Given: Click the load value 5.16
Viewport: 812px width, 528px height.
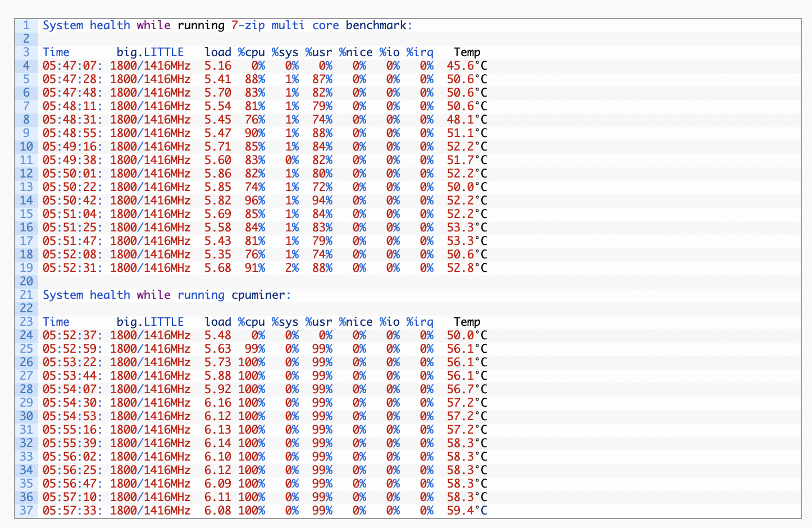Looking at the screenshot, I should click(217, 66).
